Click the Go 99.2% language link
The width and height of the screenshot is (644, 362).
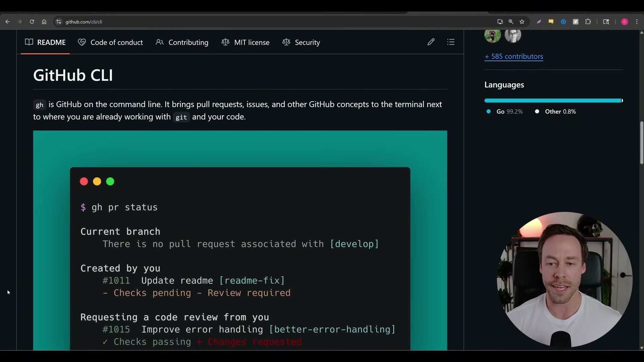[x=504, y=112]
